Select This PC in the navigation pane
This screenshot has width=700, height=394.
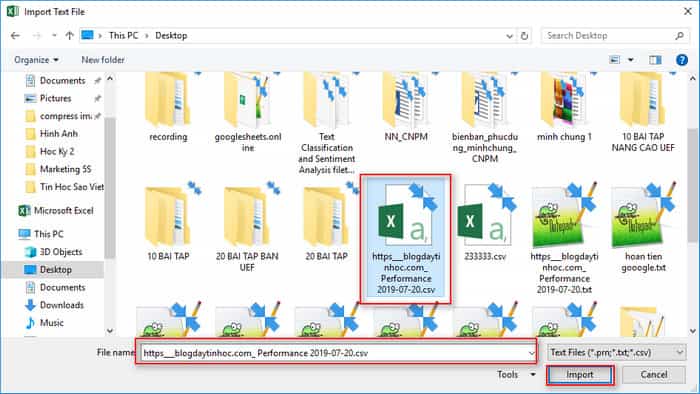click(x=48, y=234)
